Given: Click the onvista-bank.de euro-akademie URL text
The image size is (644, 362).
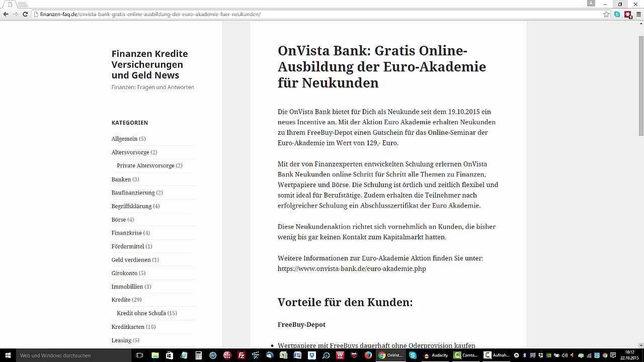Looking at the screenshot, I should click(352, 268).
